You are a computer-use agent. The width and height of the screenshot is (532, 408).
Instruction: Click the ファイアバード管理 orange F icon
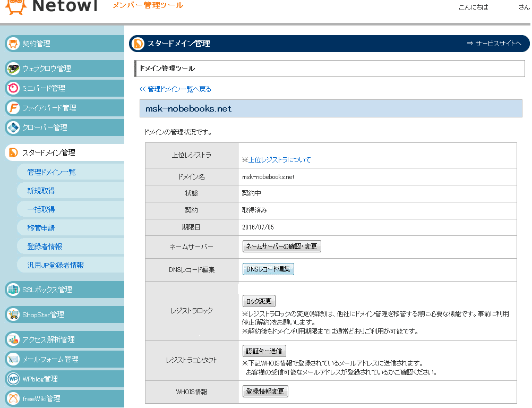point(13,108)
